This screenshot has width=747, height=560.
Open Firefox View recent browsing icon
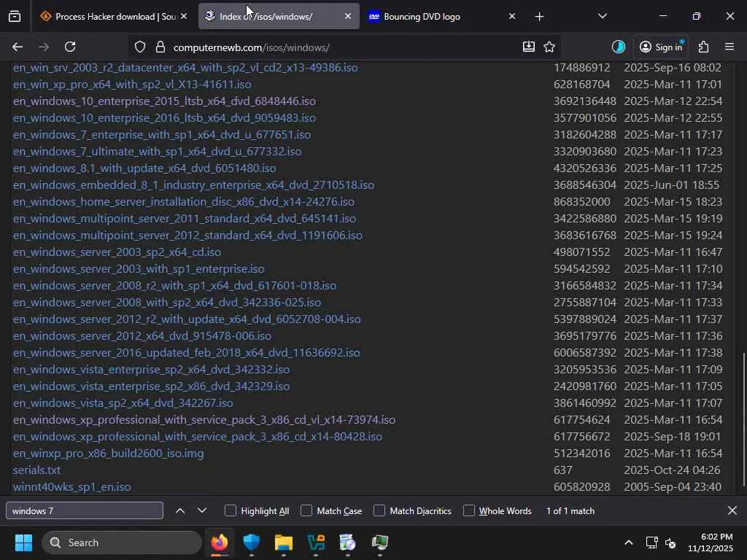[x=15, y=17]
